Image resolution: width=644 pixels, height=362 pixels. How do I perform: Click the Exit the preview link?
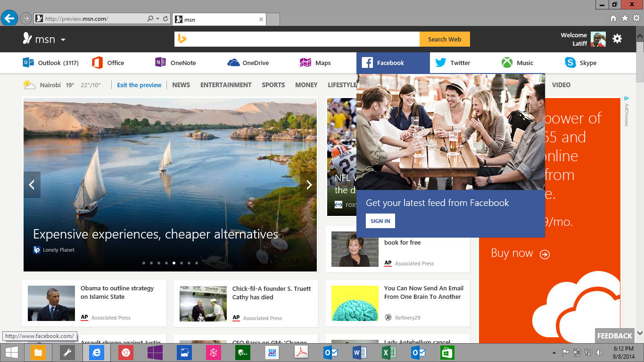tap(139, 85)
